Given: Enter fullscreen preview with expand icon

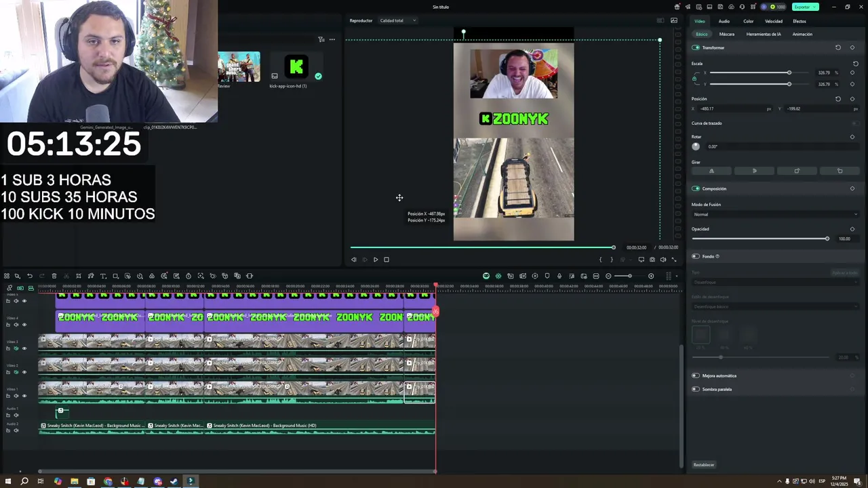Looking at the screenshot, I should (674, 260).
